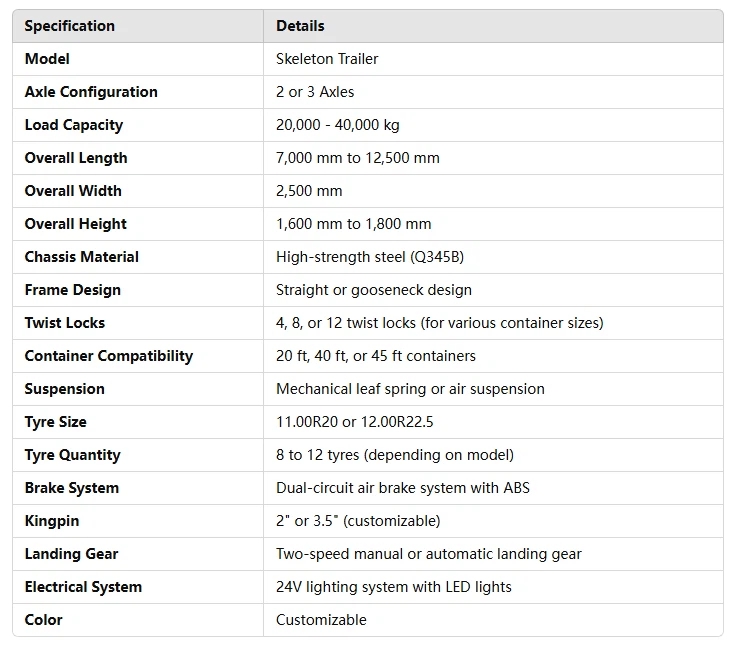Image resolution: width=737 pixels, height=654 pixels.
Task: Click the Container Compatibility label
Action: coord(108,356)
